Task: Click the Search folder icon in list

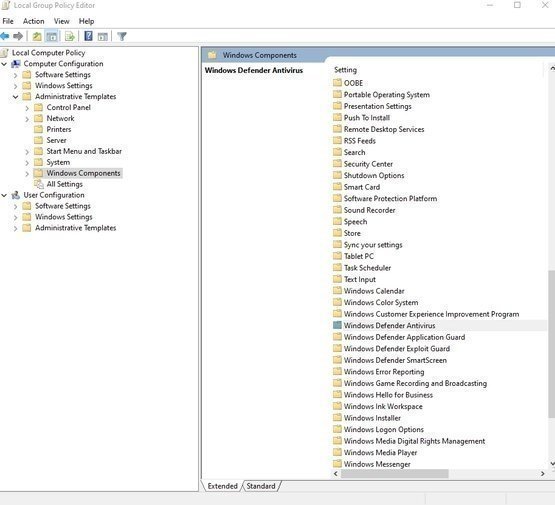Action: (x=337, y=152)
